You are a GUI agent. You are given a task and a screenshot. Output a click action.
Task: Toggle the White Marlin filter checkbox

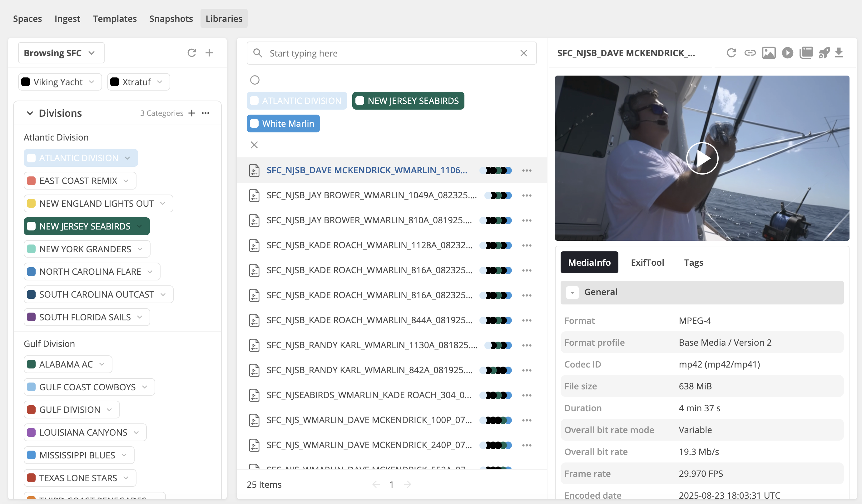(x=254, y=123)
